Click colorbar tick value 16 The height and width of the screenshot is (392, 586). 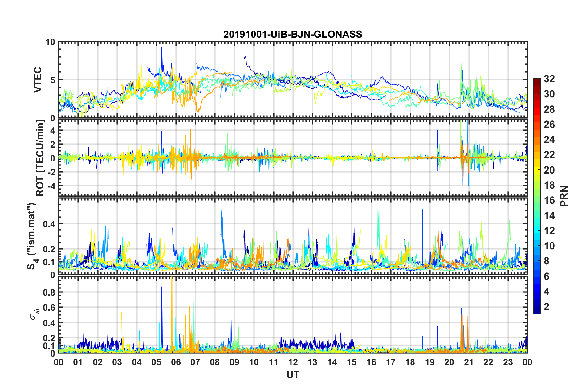click(549, 200)
